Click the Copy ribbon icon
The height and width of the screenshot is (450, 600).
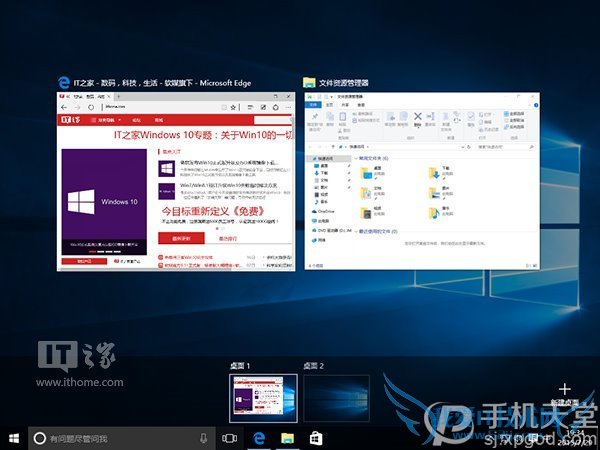tap(330, 119)
